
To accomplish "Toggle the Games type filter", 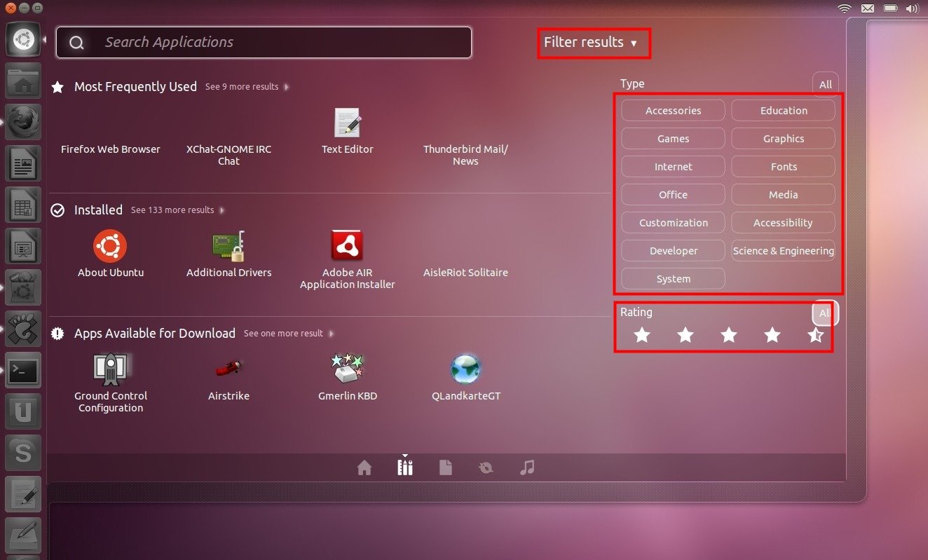I will (x=673, y=139).
